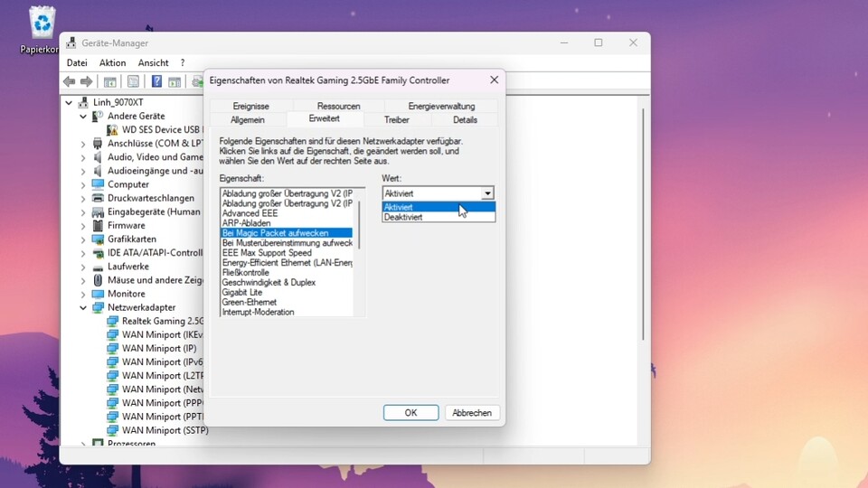Click the Abbrechen button
Image resolution: width=868 pixels, height=488 pixels.
(472, 413)
